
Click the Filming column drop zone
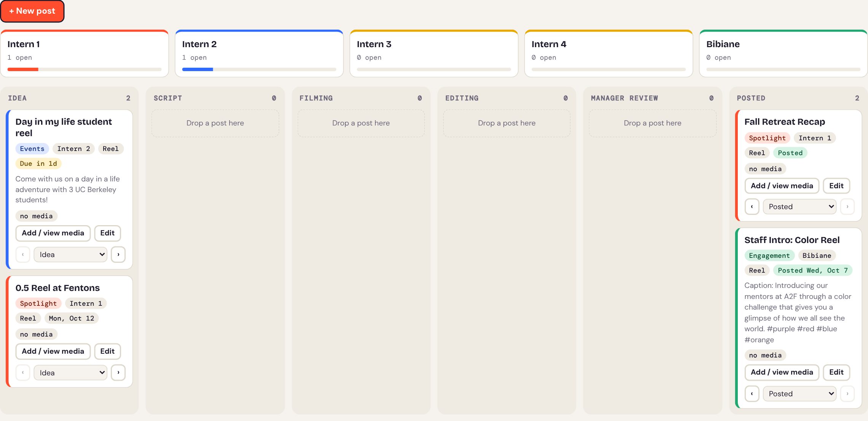(x=361, y=123)
